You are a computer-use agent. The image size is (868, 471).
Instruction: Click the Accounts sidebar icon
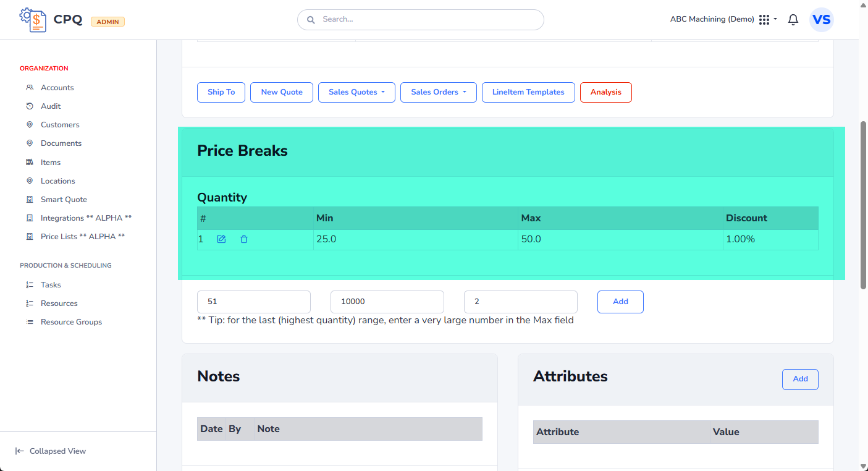pyautogui.click(x=30, y=88)
